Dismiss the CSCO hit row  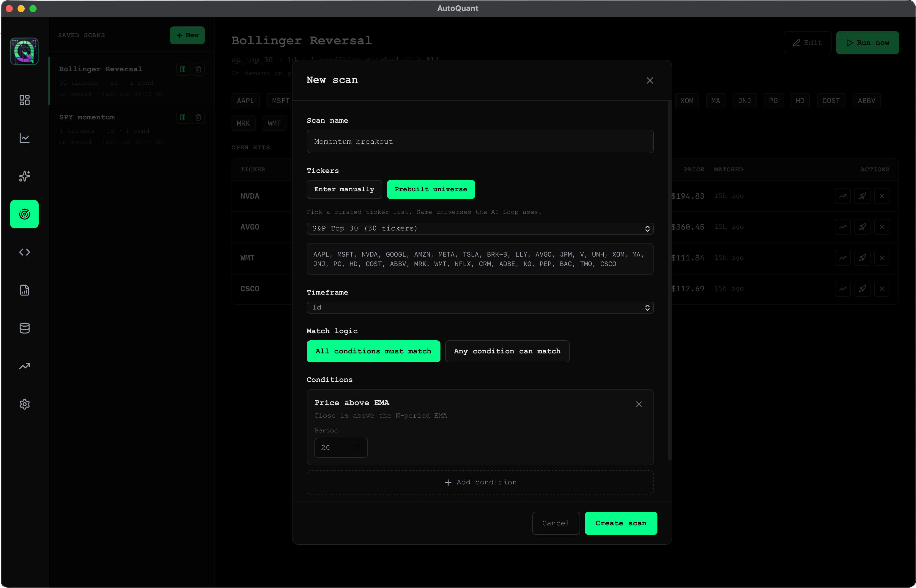(x=882, y=289)
